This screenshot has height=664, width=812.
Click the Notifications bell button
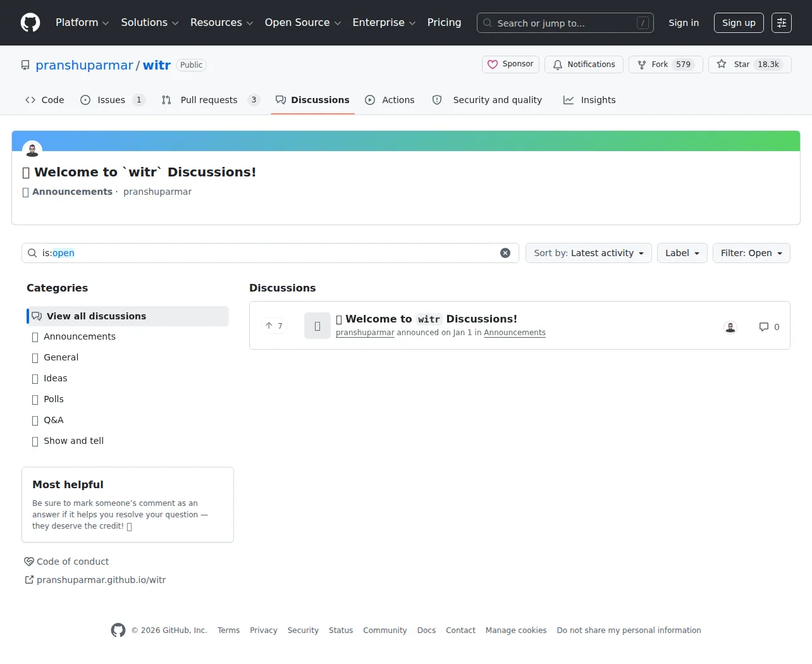(584, 65)
